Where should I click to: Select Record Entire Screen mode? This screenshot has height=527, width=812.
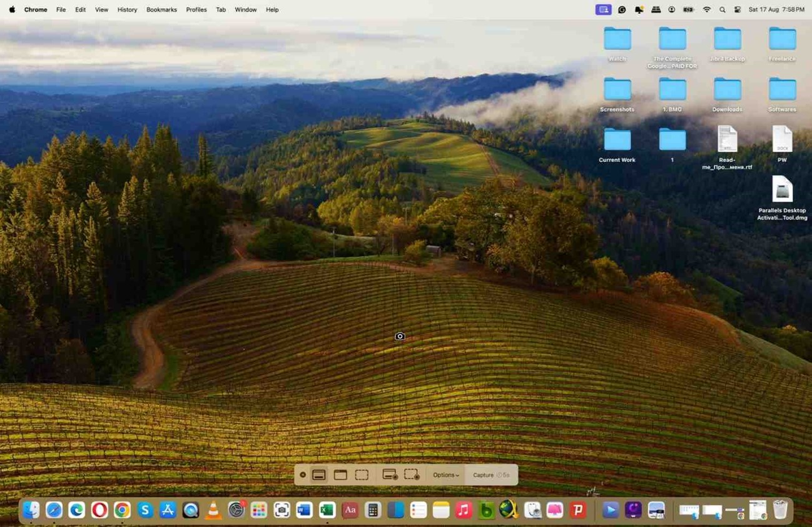click(390, 475)
